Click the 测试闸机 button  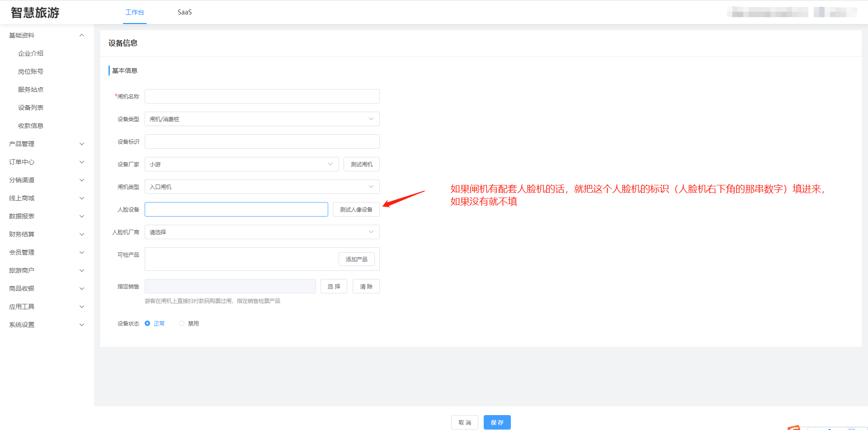tap(361, 164)
